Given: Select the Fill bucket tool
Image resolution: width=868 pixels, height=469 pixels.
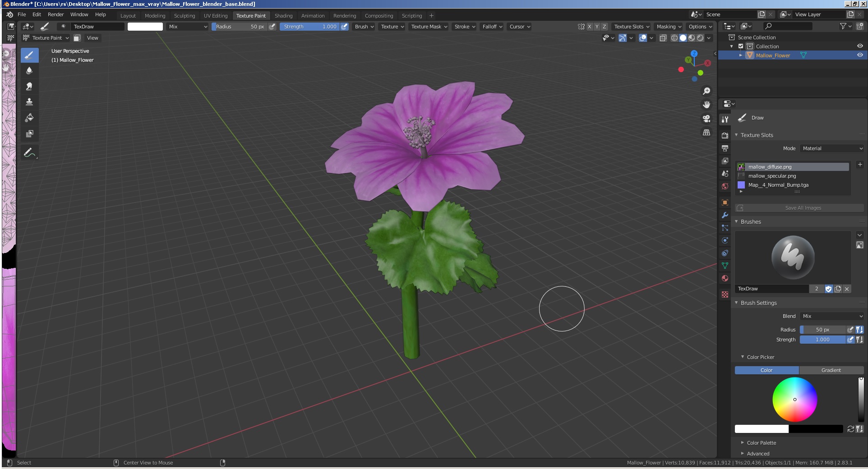Looking at the screenshot, I should tap(29, 118).
